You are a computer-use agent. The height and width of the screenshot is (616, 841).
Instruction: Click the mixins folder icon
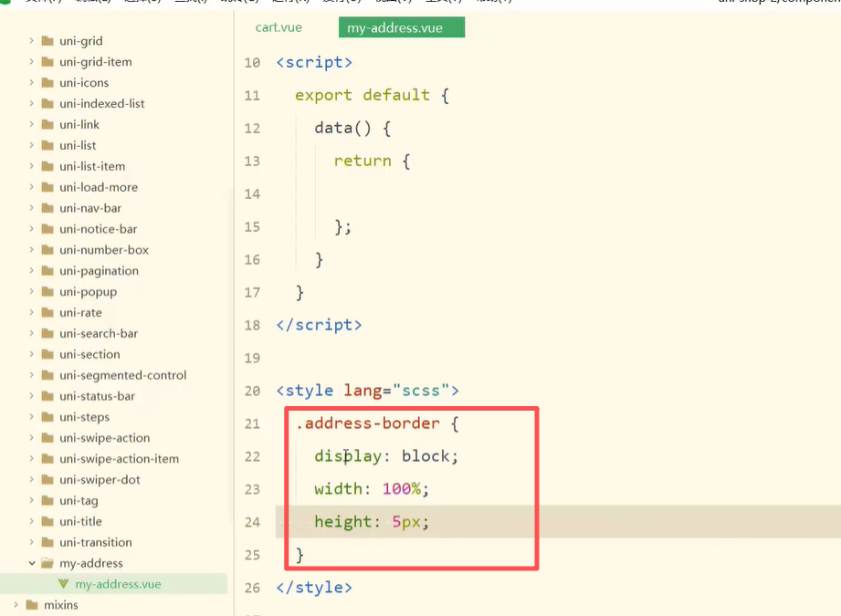[32, 605]
